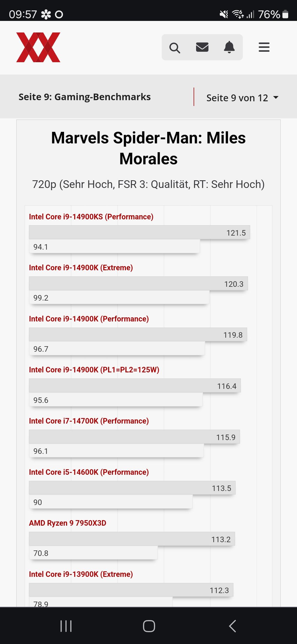Tap the dropdown arrow beside page selector

point(276,97)
